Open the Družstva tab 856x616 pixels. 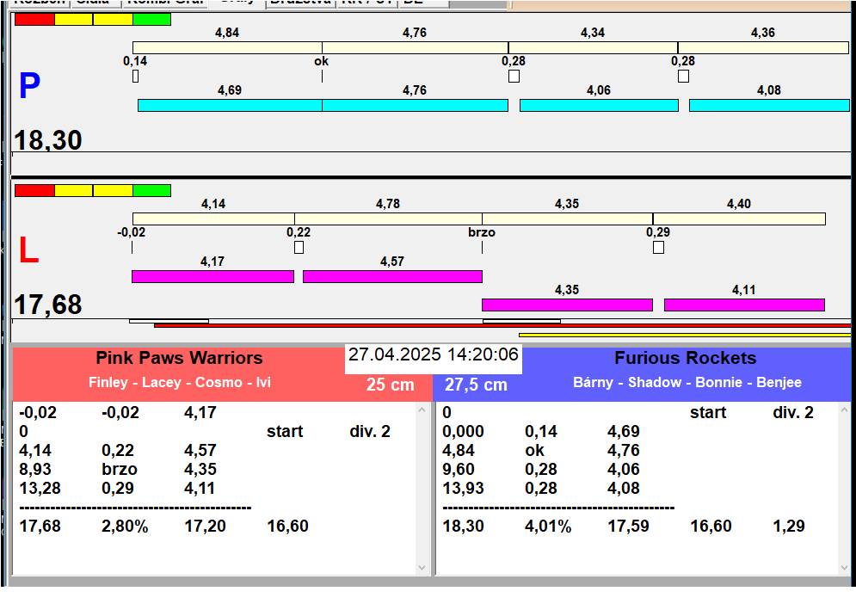[x=299, y=3]
